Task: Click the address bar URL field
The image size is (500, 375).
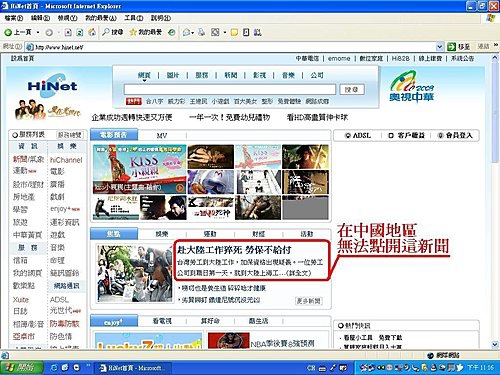Action: coord(230,47)
